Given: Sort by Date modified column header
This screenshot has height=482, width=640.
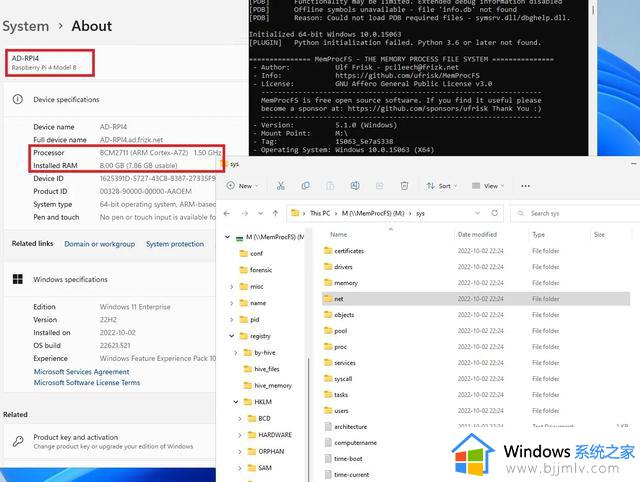Looking at the screenshot, I should coord(477,234).
